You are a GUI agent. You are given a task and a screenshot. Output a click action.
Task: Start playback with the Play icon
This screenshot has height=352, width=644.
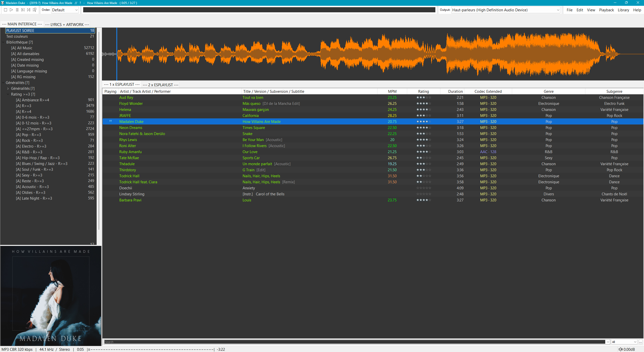tap(11, 10)
